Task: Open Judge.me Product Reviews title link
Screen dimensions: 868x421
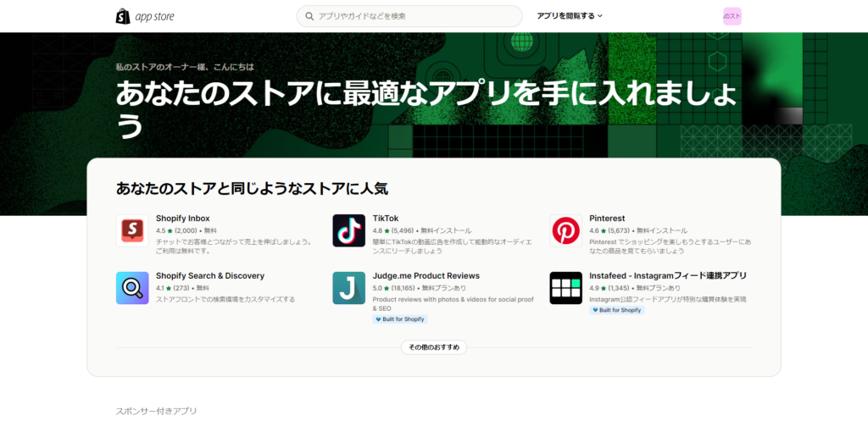Action: [426, 275]
